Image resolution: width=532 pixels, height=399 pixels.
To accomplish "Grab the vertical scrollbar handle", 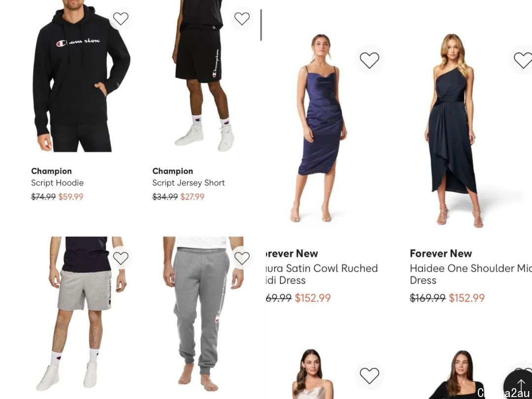I will (261, 25).
